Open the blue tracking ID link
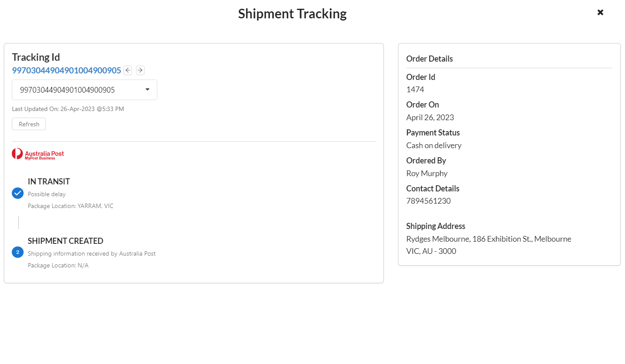The height and width of the screenshot is (364, 625). coord(66,70)
